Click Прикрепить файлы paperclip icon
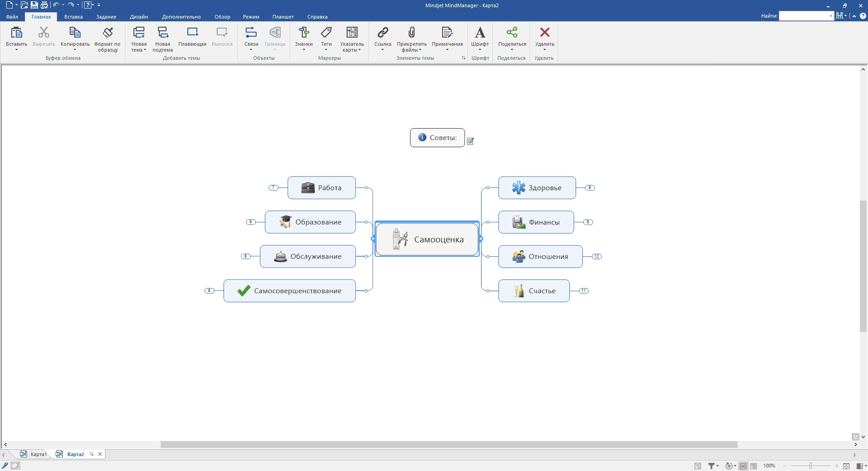 pyautogui.click(x=411, y=32)
